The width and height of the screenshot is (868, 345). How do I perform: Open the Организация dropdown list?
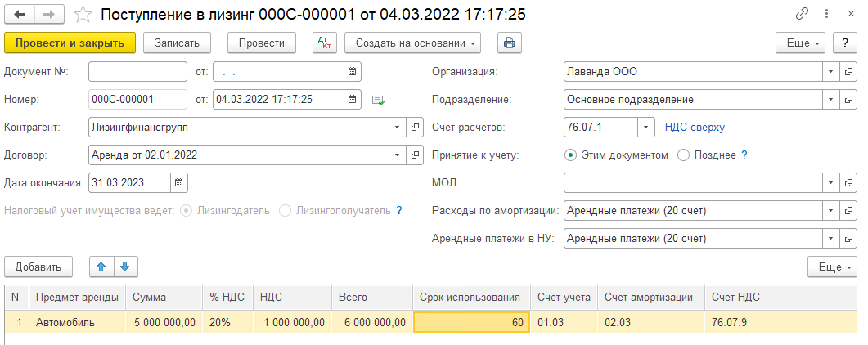point(831,71)
